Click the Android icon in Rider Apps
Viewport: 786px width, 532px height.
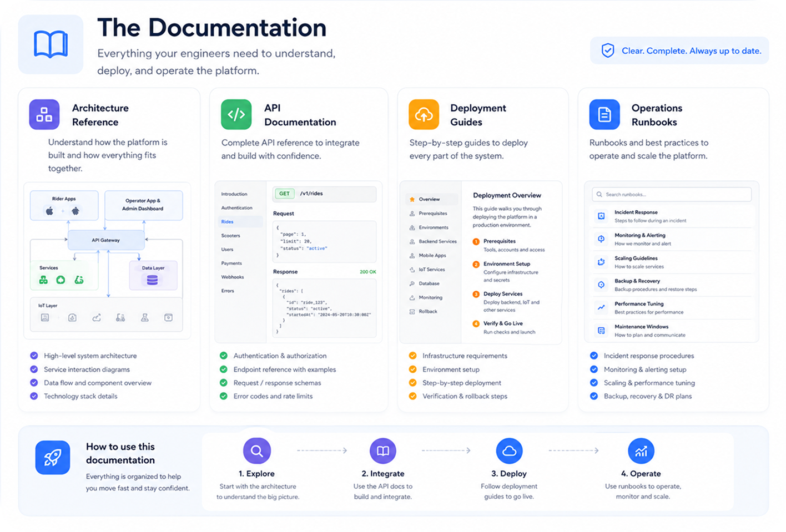pos(75,211)
